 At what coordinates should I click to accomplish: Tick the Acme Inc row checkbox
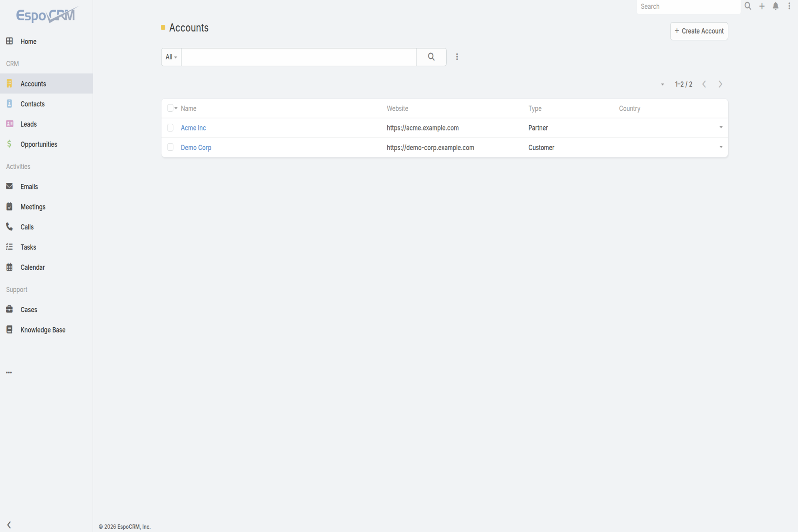170,128
